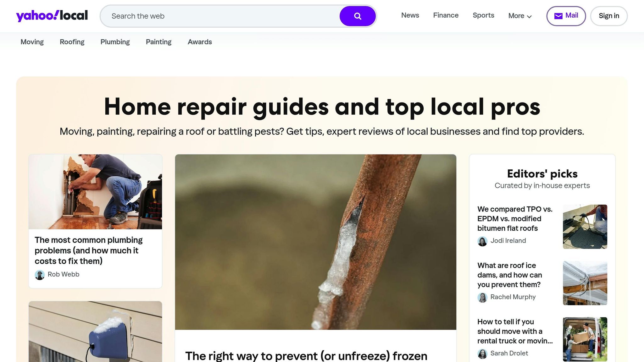Click the search magnifier icon
Screen dimensions: 644x362
358,16
